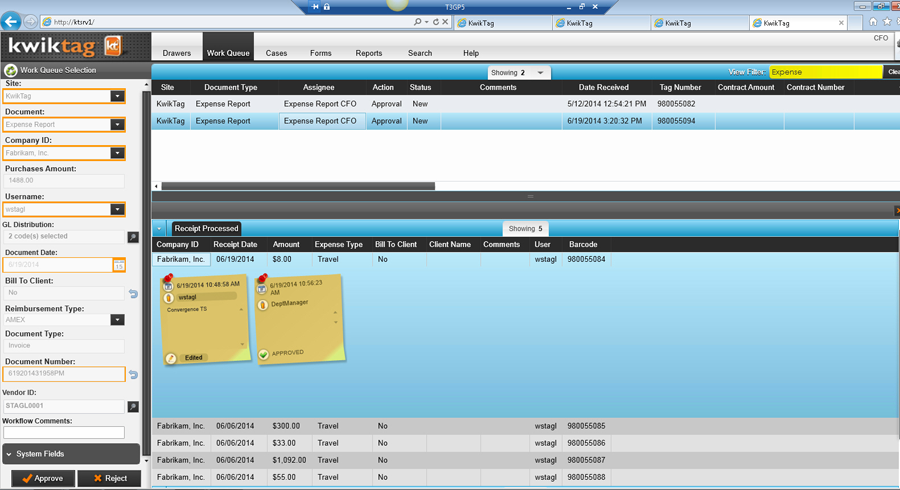Select the receipt row with barcode 980055088
The width and height of the screenshot is (900, 490).
point(525,477)
